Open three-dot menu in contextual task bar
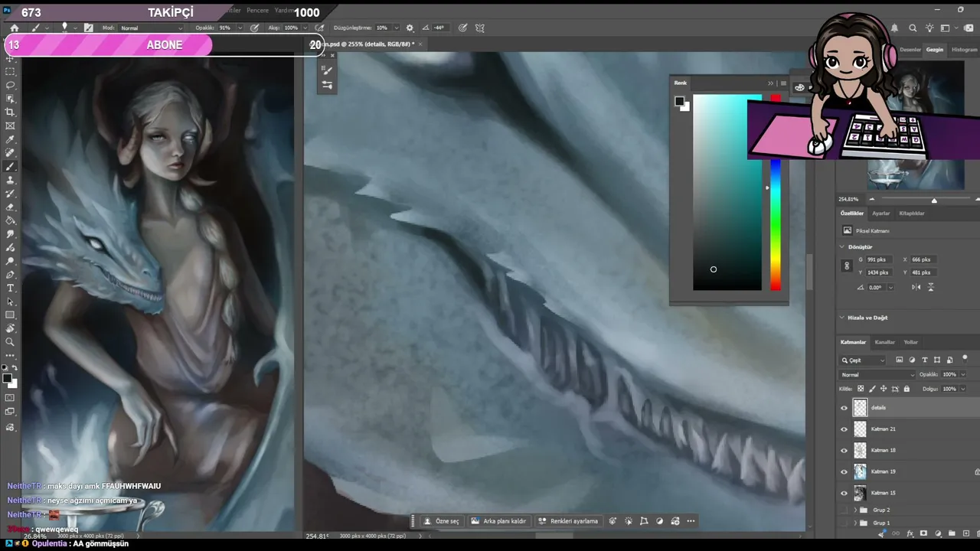 [x=691, y=521]
